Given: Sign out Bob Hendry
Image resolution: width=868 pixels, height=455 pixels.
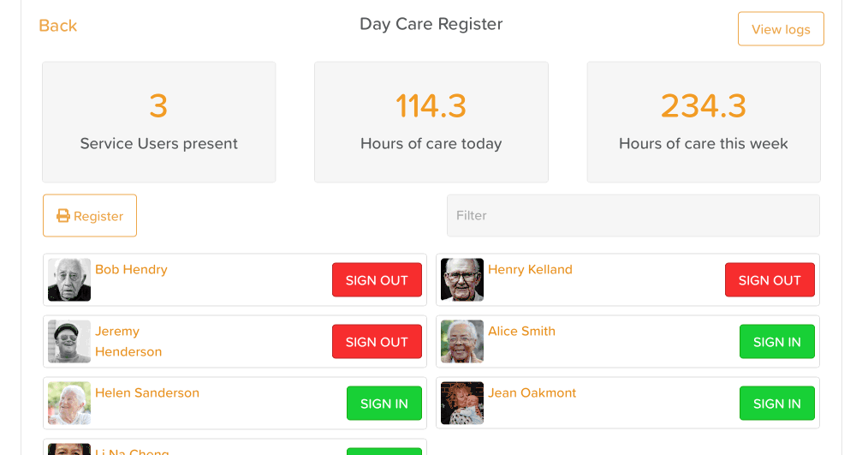Looking at the screenshot, I should pyautogui.click(x=377, y=280).
